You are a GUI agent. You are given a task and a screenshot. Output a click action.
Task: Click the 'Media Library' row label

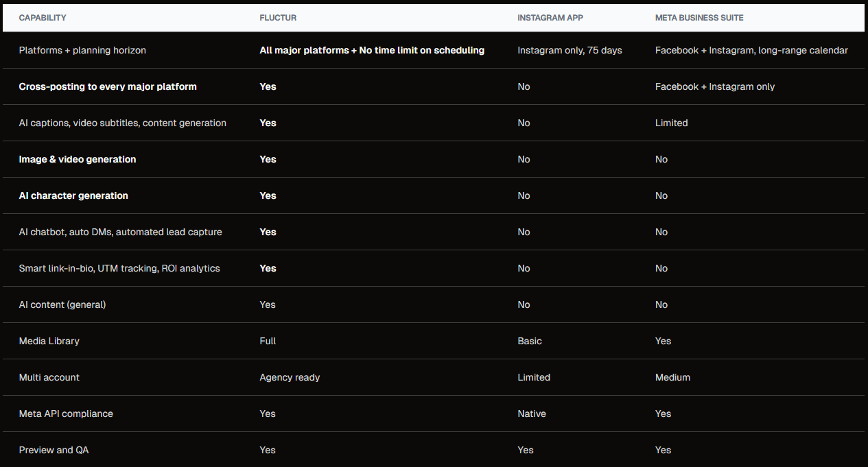[x=49, y=341]
